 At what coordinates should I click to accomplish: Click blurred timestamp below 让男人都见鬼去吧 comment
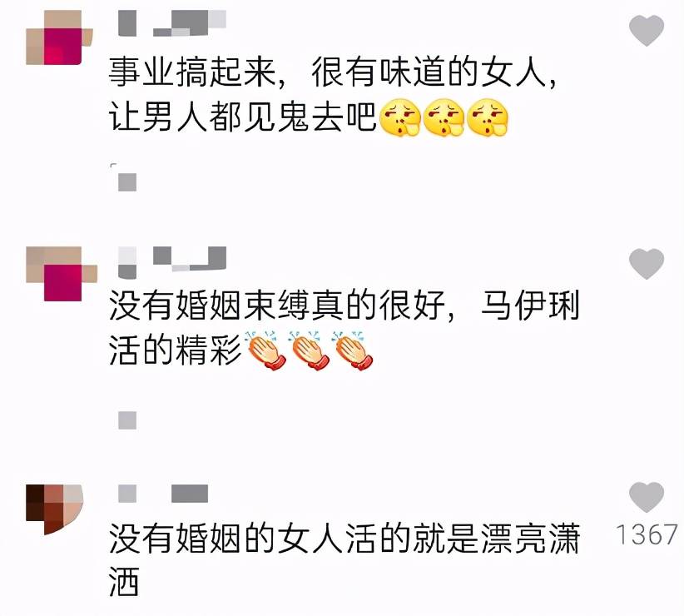click(127, 182)
